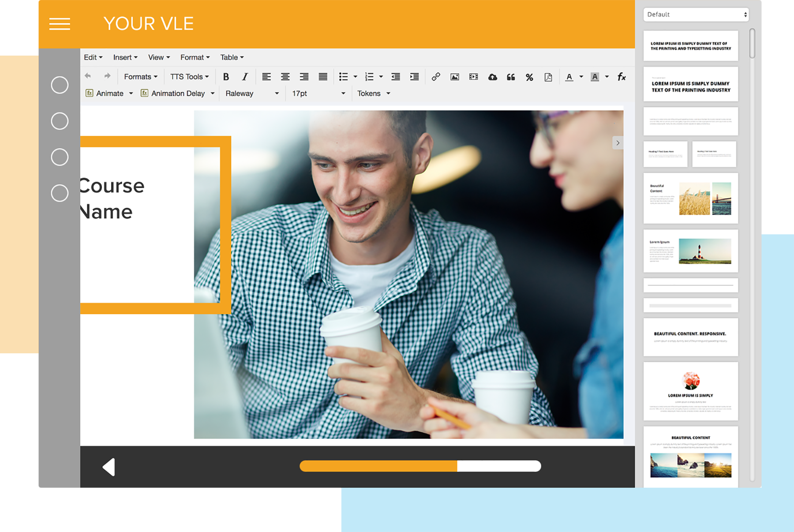The width and height of the screenshot is (794, 532).
Task: Insert a hyperlink with link icon
Action: pyautogui.click(x=436, y=77)
